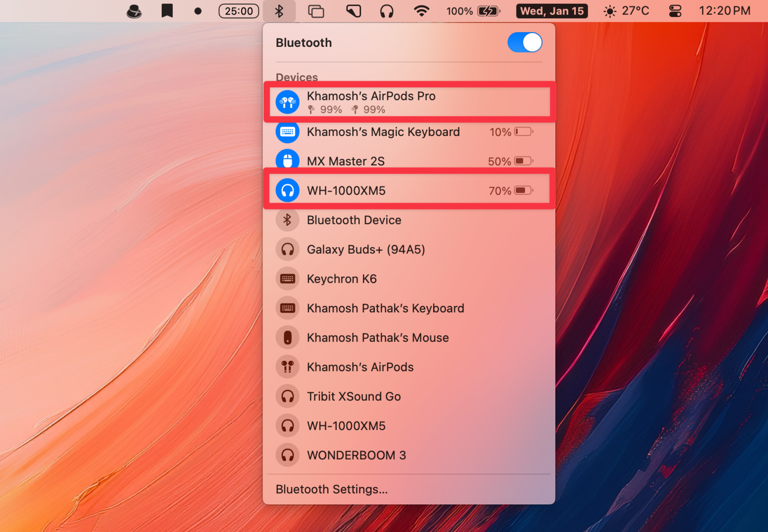This screenshot has width=768, height=532.
Task: Click the Khamosh Pathak's Keyboard icon
Action: tap(287, 308)
